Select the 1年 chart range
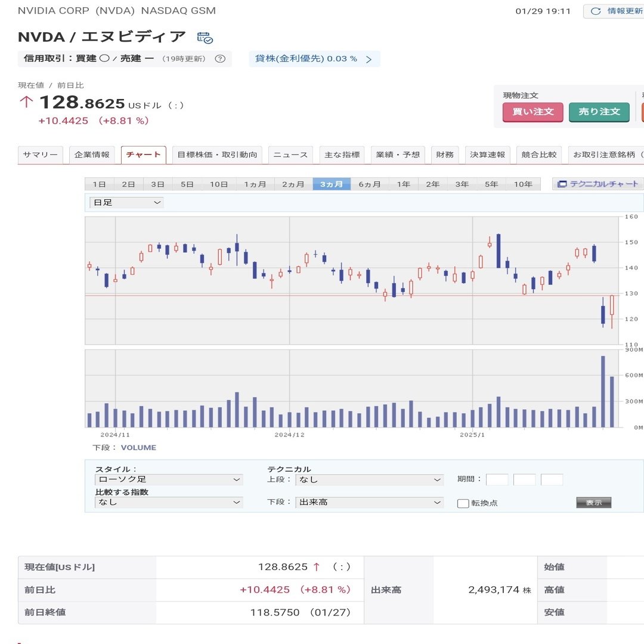Screen dimensions: 644x644 (x=403, y=184)
